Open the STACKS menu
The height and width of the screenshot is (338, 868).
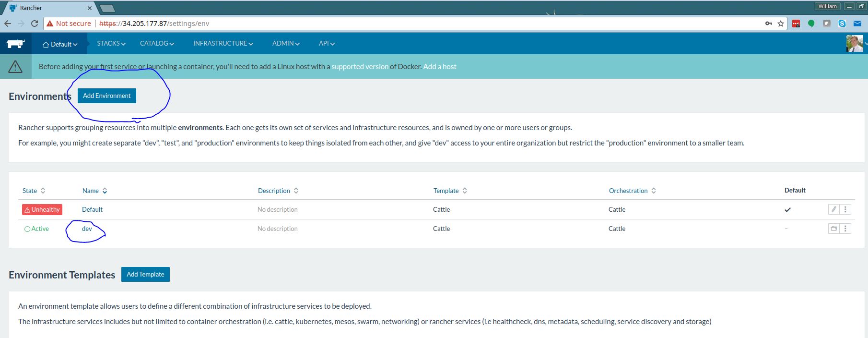pos(111,43)
